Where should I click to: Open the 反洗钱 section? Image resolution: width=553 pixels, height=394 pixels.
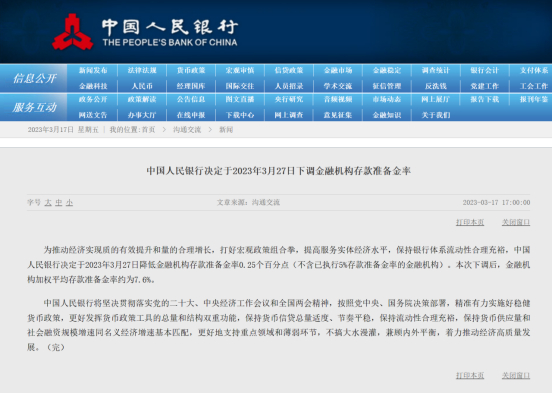click(x=436, y=86)
